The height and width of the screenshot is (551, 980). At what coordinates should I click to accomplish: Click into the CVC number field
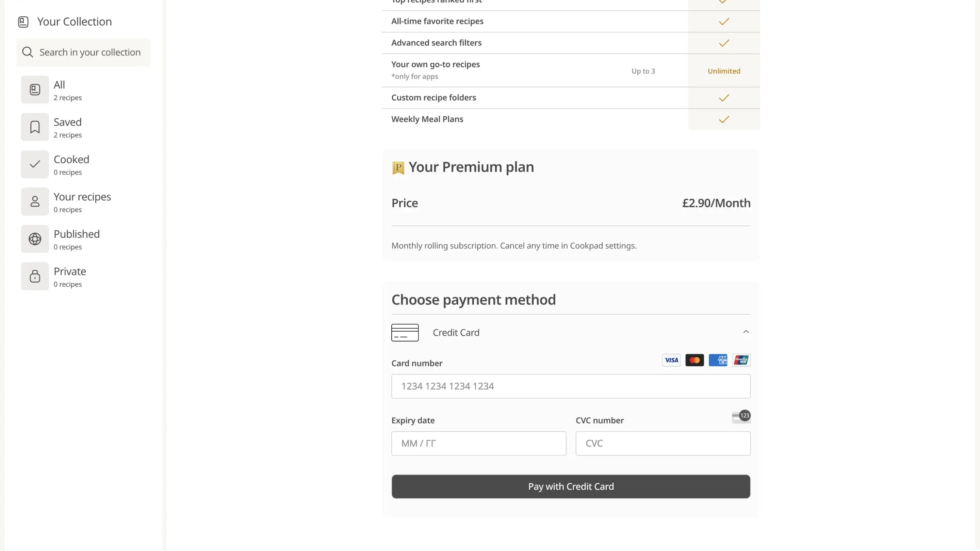663,444
